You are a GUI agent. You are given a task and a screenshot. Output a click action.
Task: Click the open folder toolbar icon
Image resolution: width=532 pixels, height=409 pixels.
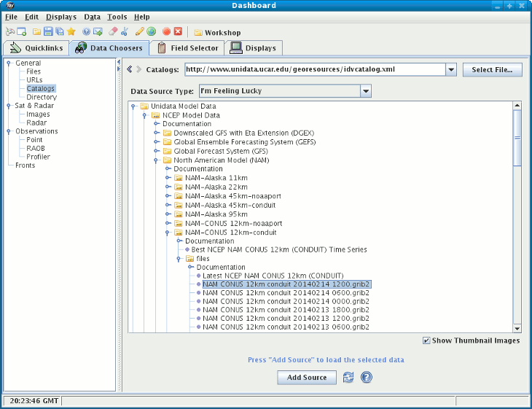click(x=36, y=32)
